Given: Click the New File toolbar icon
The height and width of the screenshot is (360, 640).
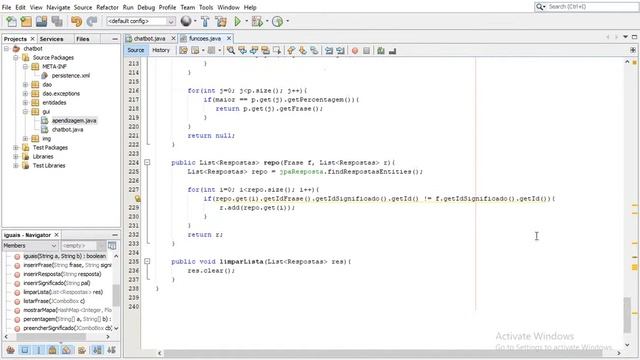Looking at the screenshot, I should pos(12,21).
